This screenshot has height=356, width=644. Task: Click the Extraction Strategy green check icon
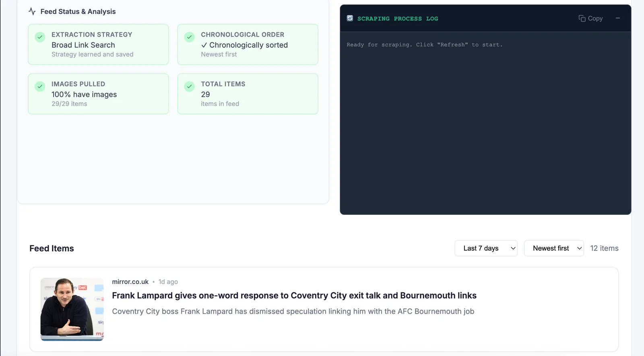[x=40, y=37]
